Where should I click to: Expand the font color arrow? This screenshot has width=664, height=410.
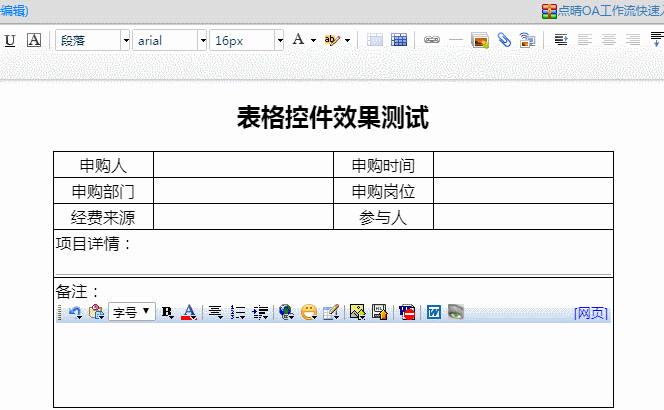point(313,40)
